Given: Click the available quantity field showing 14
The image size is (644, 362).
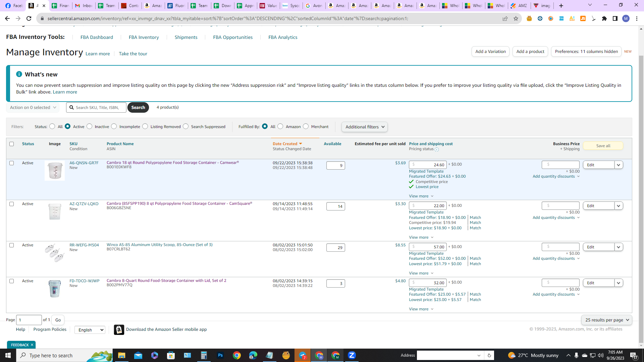Looking at the screenshot, I should pos(336,206).
